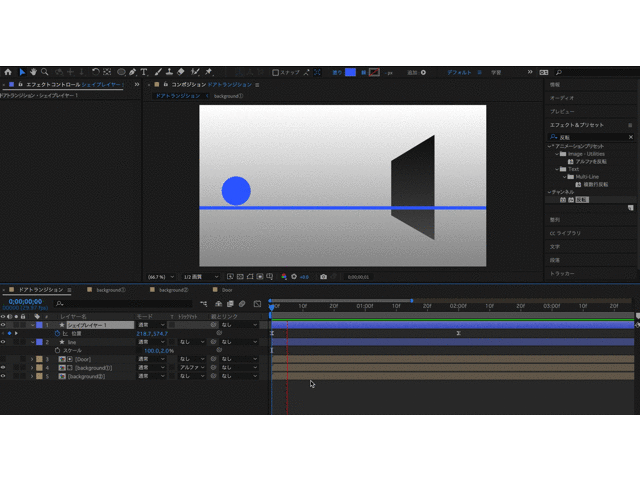The height and width of the screenshot is (480, 640).
Task: Select the Type (T) tool
Action: tap(144, 72)
